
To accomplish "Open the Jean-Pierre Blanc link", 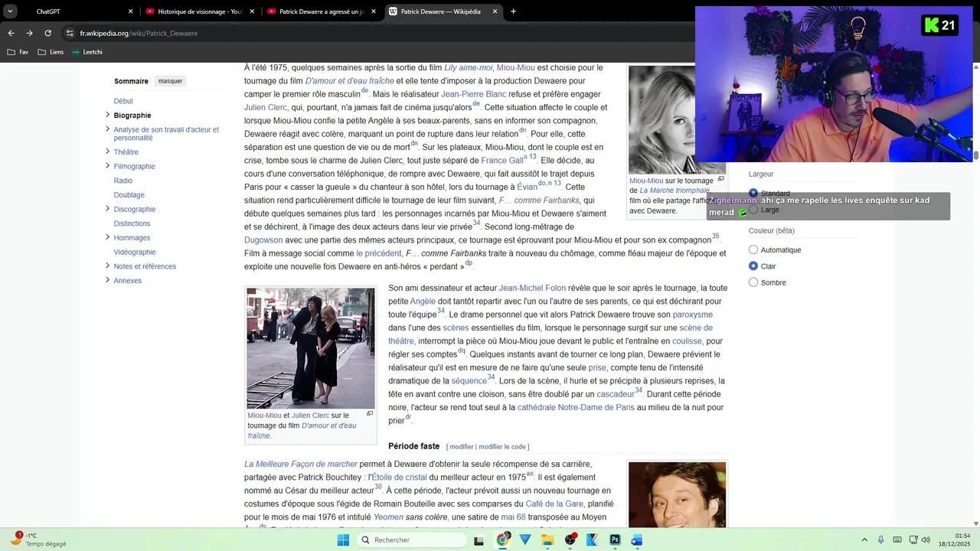I will tap(473, 94).
